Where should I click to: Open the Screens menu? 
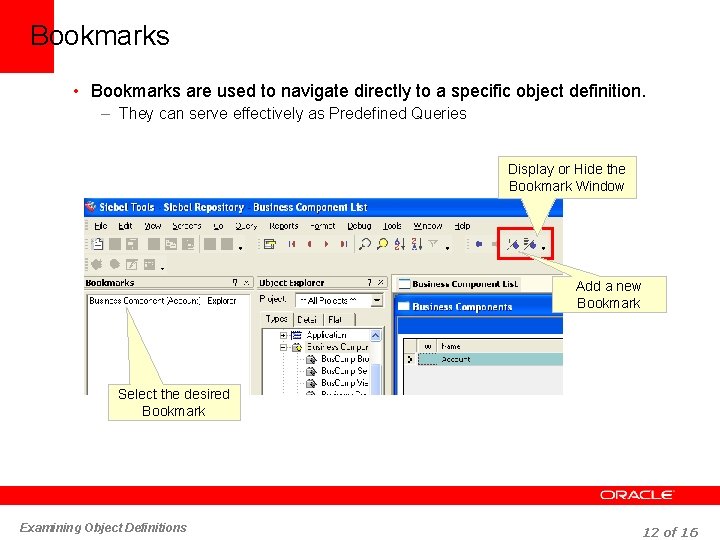tap(187, 226)
